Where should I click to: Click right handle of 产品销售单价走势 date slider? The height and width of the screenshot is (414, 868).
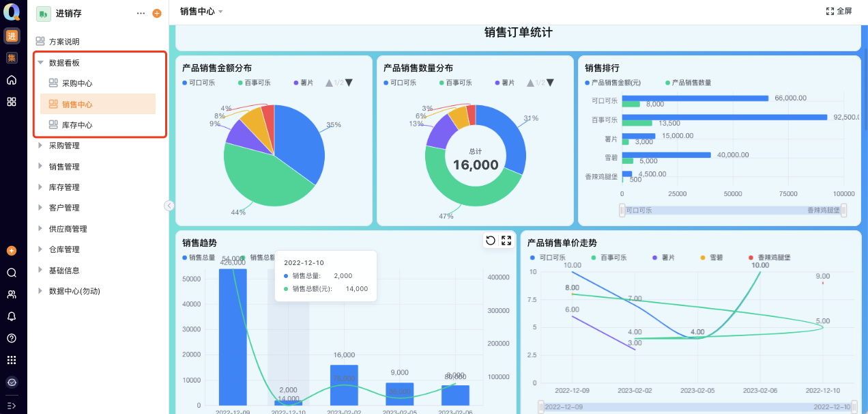click(x=854, y=407)
